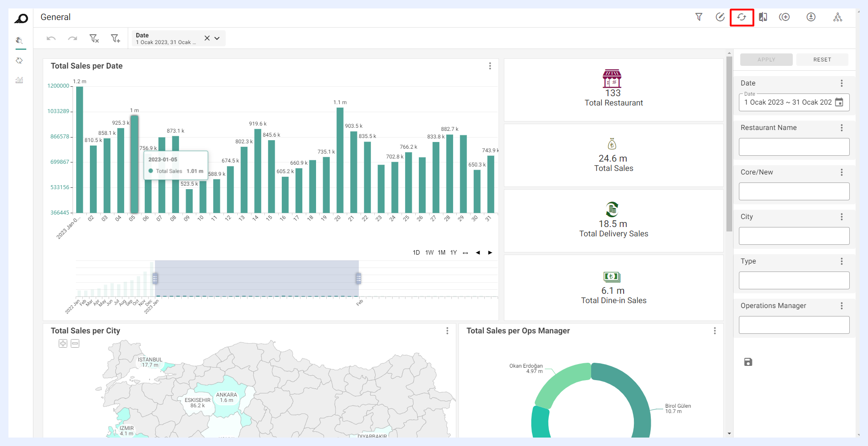Click the City filter input field

[x=794, y=236]
